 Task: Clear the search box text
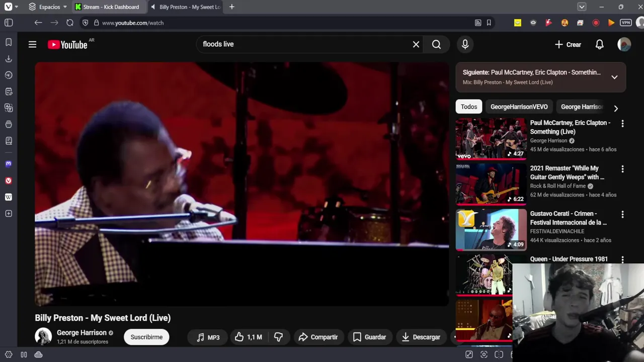click(x=416, y=44)
